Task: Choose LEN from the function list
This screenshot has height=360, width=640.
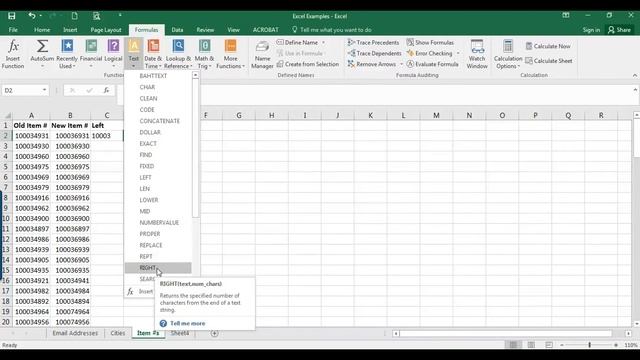Action: [158, 189]
